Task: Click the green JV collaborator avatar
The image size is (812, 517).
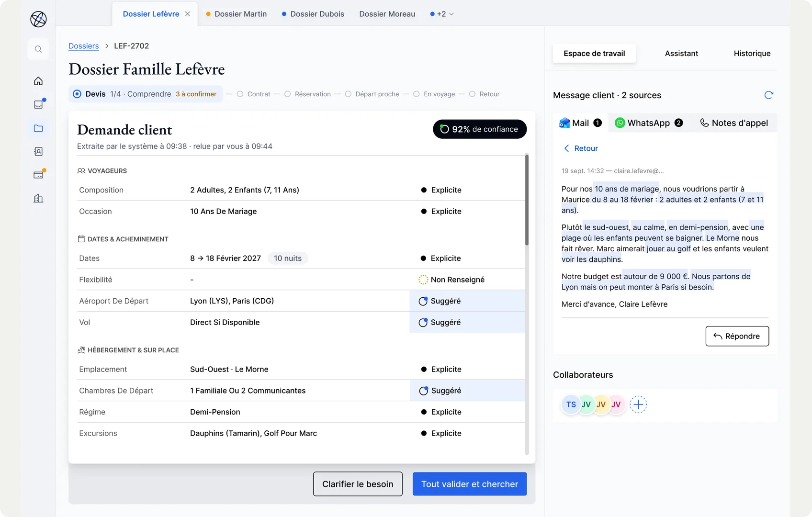Action: point(586,405)
